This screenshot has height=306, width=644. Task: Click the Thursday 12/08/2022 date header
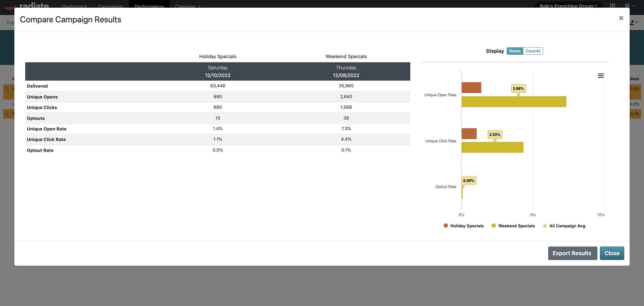click(346, 72)
